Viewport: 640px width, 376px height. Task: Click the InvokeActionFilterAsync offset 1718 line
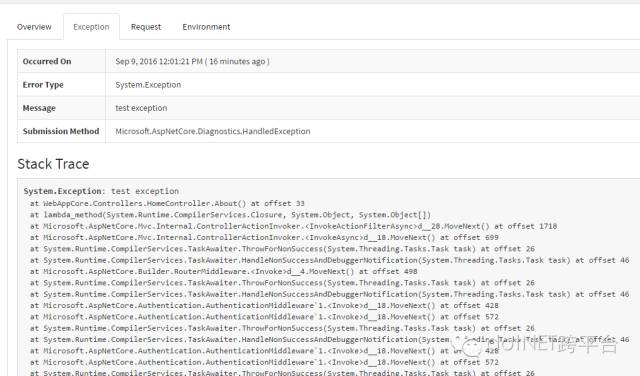pos(293,226)
